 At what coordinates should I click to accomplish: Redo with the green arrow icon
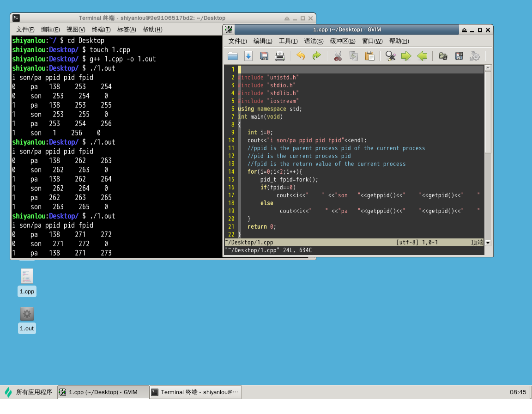coord(316,56)
